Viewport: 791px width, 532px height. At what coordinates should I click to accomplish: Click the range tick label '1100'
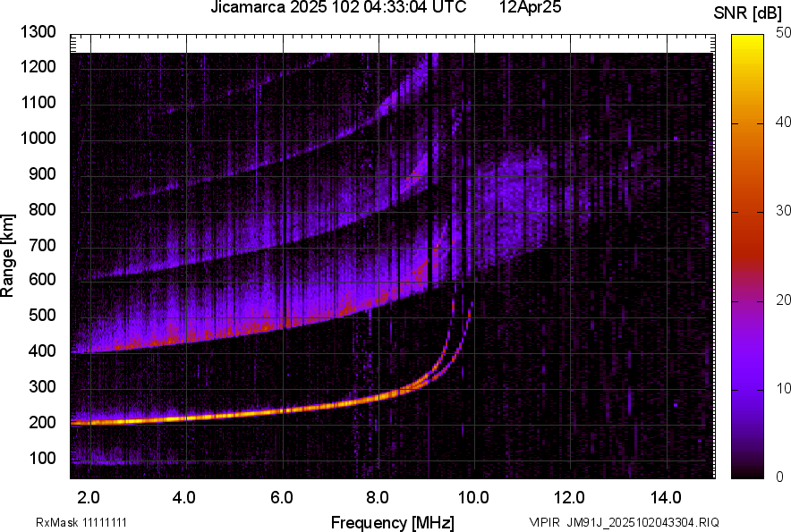[x=38, y=102]
